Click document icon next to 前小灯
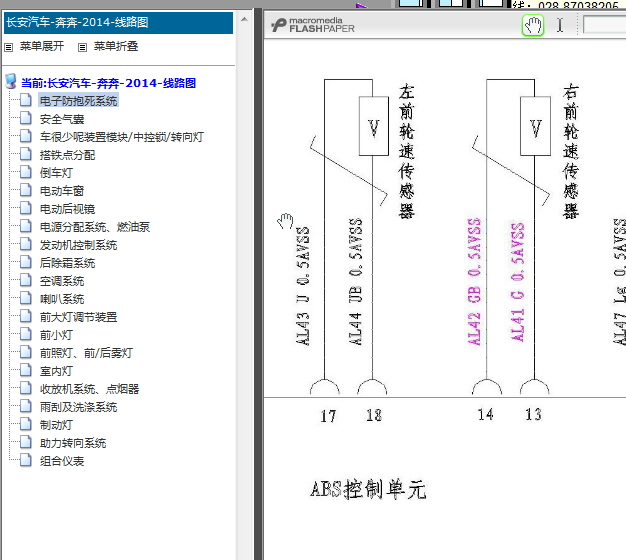 (x=26, y=333)
